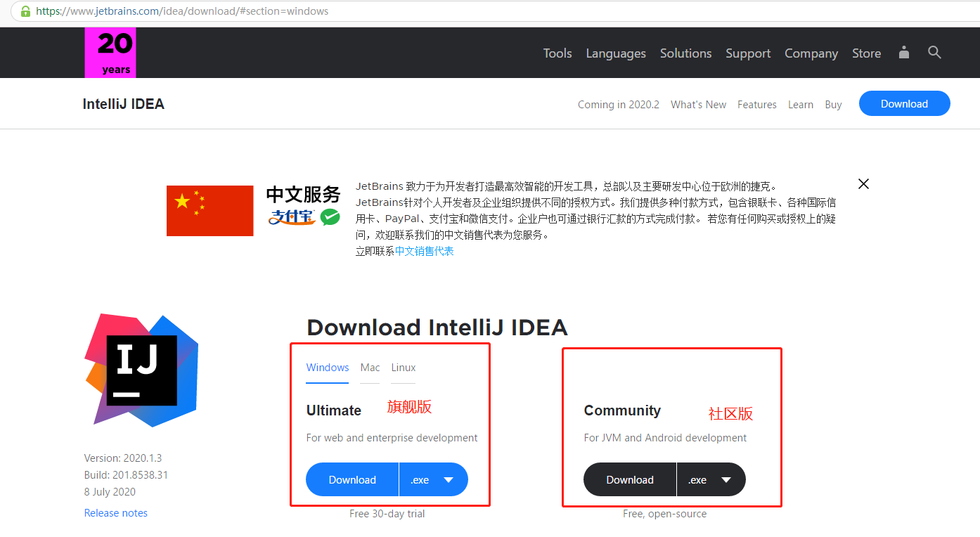Click the IntelliJ IDEA title in the header
The height and width of the screenshot is (537, 980).
click(x=123, y=103)
